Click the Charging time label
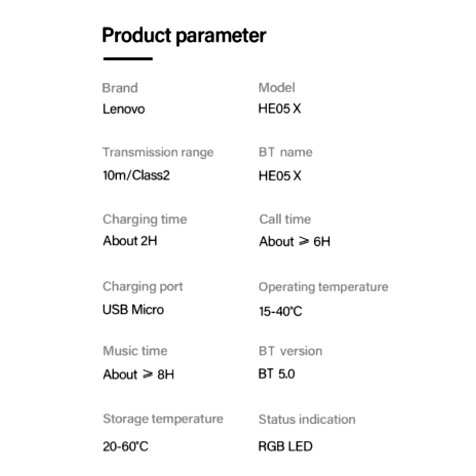Image resolution: width=476 pixels, height=476 pixels. (x=145, y=219)
